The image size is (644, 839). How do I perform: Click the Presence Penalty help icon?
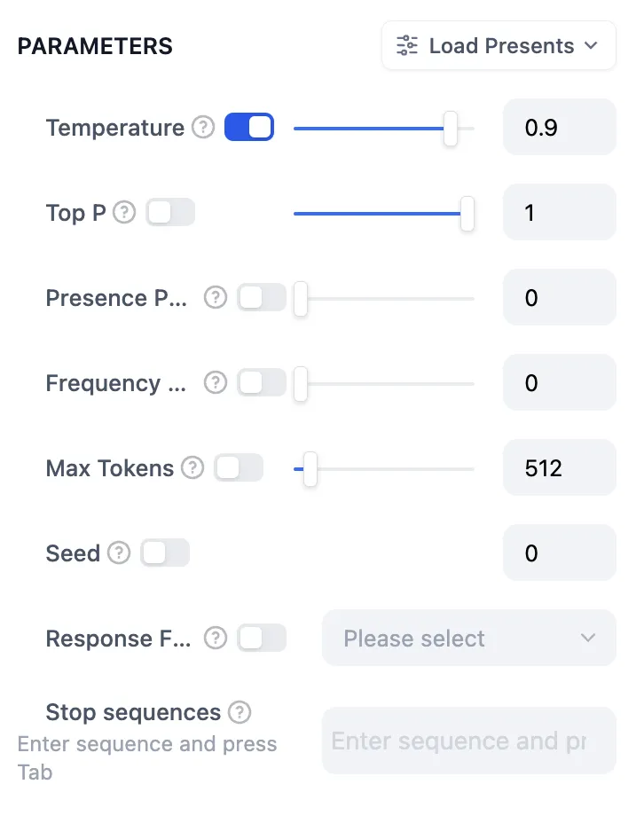pyautogui.click(x=216, y=298)
